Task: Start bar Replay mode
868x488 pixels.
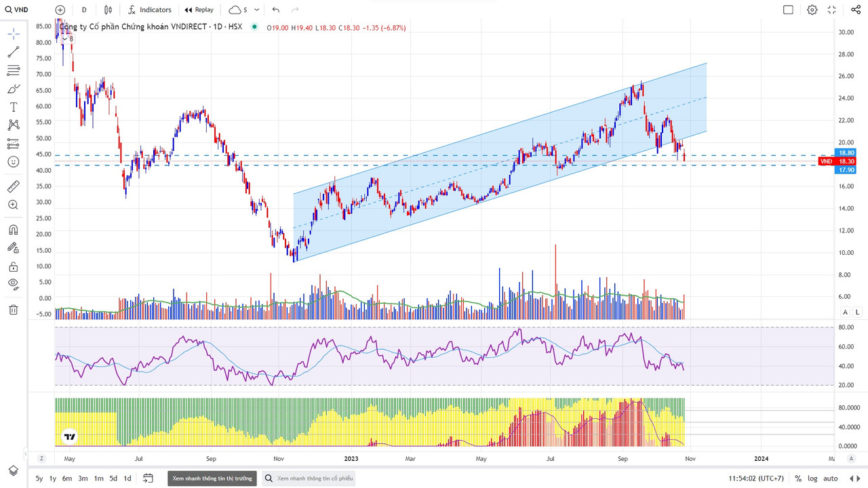Action: pos(198,9)
